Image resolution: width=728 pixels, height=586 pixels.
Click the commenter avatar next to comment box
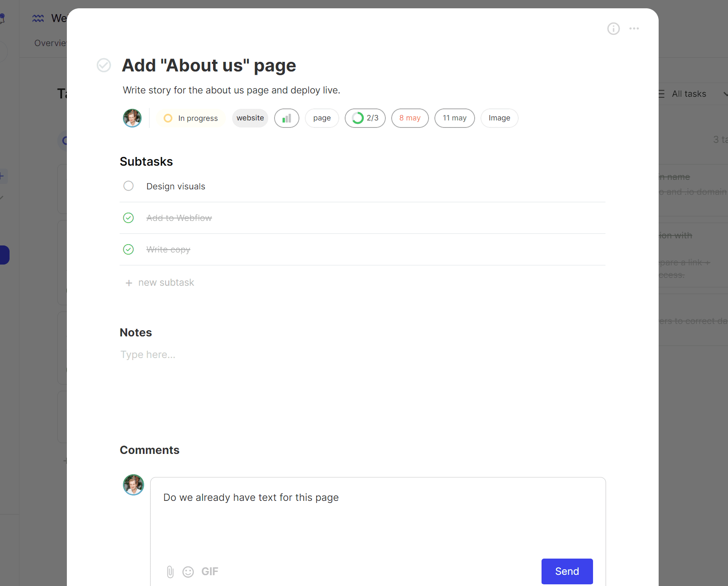[133, 485]
